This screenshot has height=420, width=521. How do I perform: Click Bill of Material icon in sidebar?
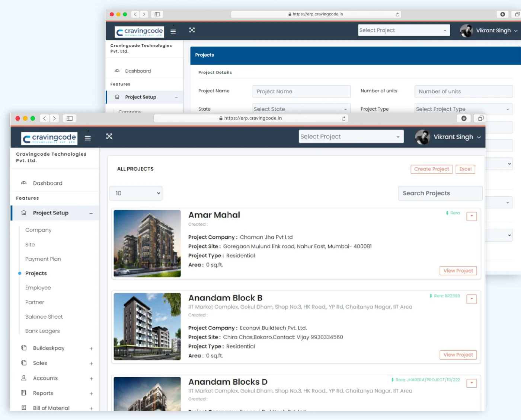click(x=24, y=408)
